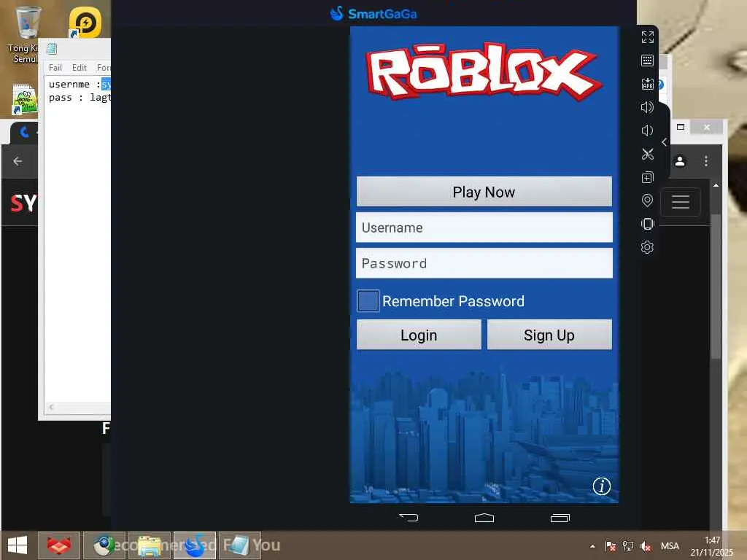The width and height of the screenshot is (747, 560).
Task: Click the Roblox info icon
Action: (601, 486)
